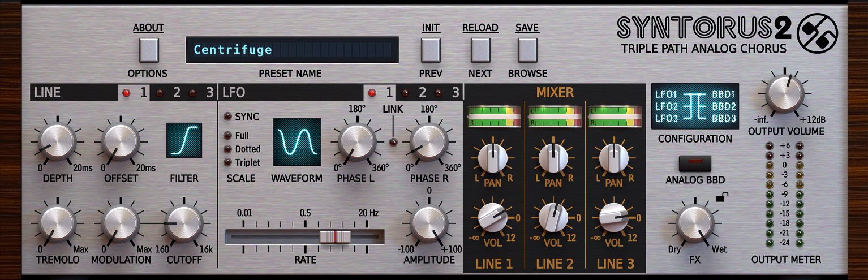Select the Dotted scale option
Image resolution: width=868 pixels, height=280 pixels.
228,149
